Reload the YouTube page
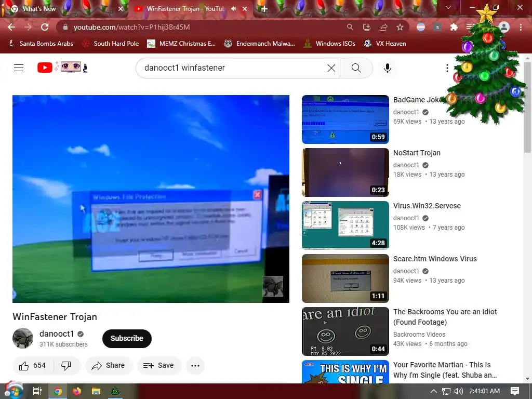The image size is (532, 399). pos(45,27)
